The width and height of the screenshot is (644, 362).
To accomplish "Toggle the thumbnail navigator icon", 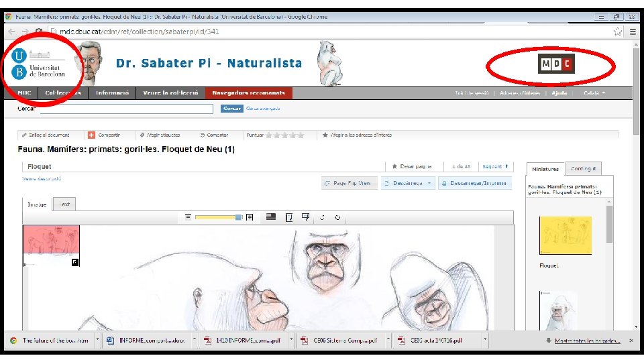I will pos(305,217).
